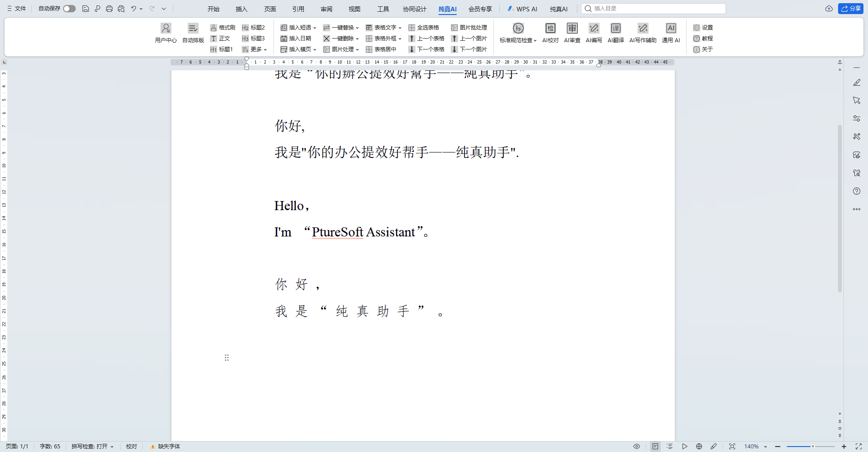Open the 表格外框 dropdown
This screenshot has width=868, height=452.
coord(384,39)
